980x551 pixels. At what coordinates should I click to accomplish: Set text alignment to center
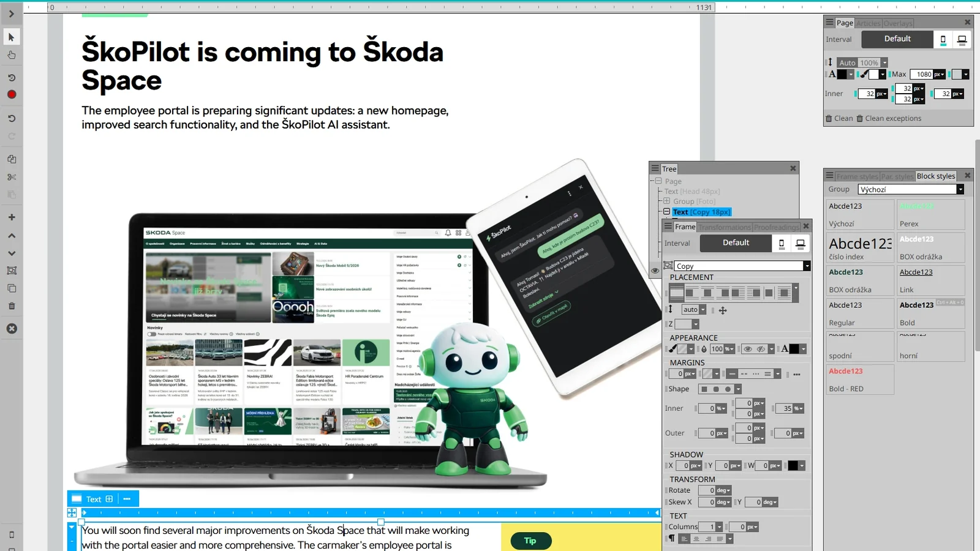click(696, 539)
